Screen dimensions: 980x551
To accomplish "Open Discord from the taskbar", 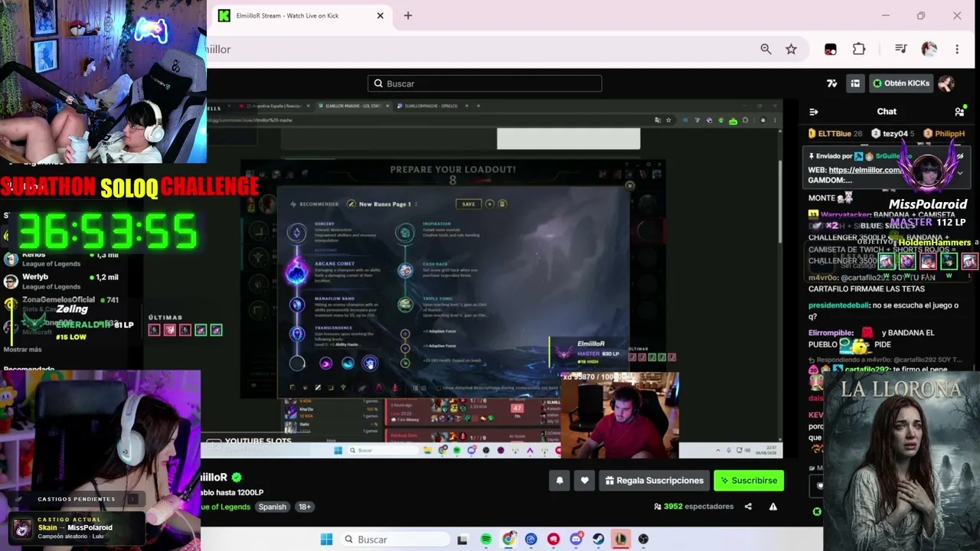I will (576, 540).
